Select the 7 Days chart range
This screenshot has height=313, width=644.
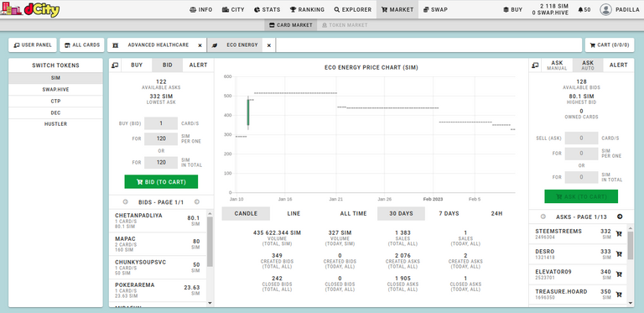(x=449, y=214)
